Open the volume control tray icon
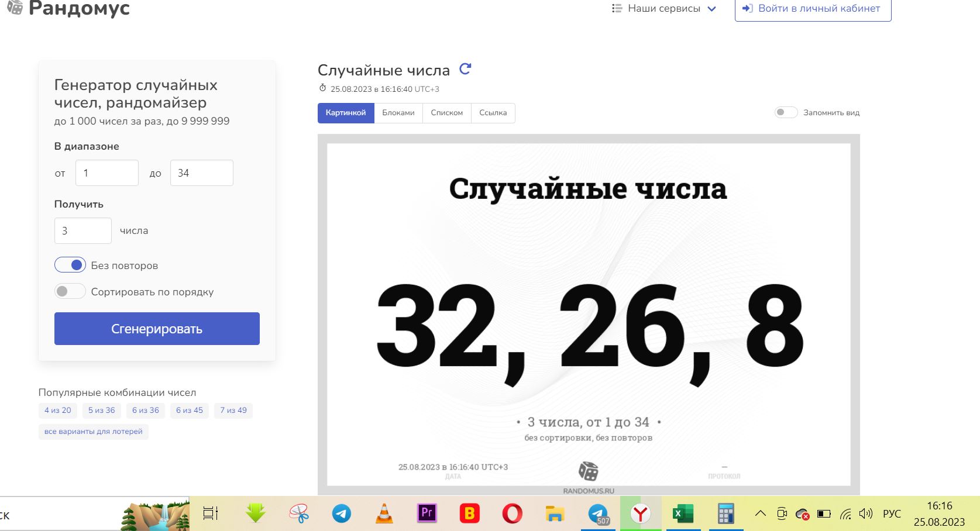The height and width of the screenshot is (531, 980). tap(866, 514)
